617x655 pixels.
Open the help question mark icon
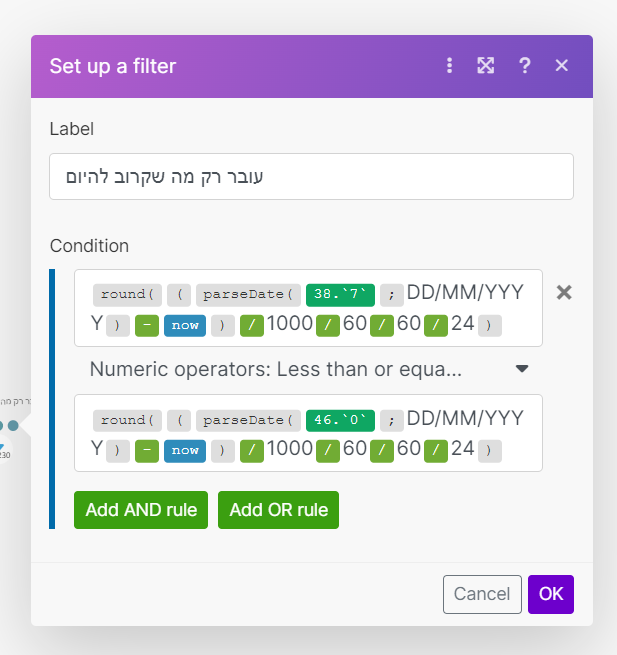click(524, 66)
